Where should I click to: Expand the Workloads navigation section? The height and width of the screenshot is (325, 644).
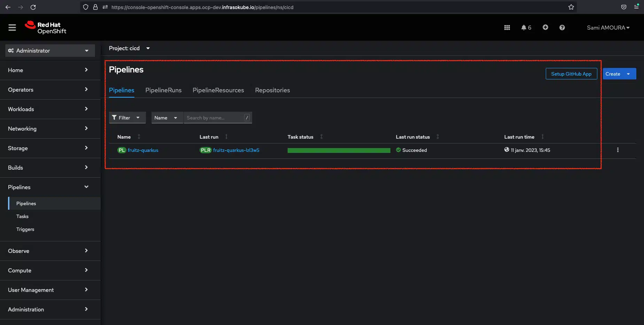click(x=50, y=109)
